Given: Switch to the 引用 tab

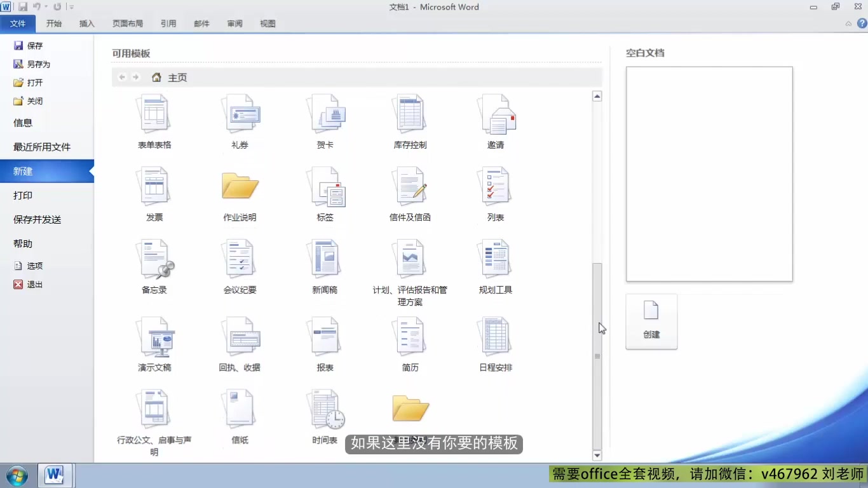Looking at the screenshot, I should 168,24.
